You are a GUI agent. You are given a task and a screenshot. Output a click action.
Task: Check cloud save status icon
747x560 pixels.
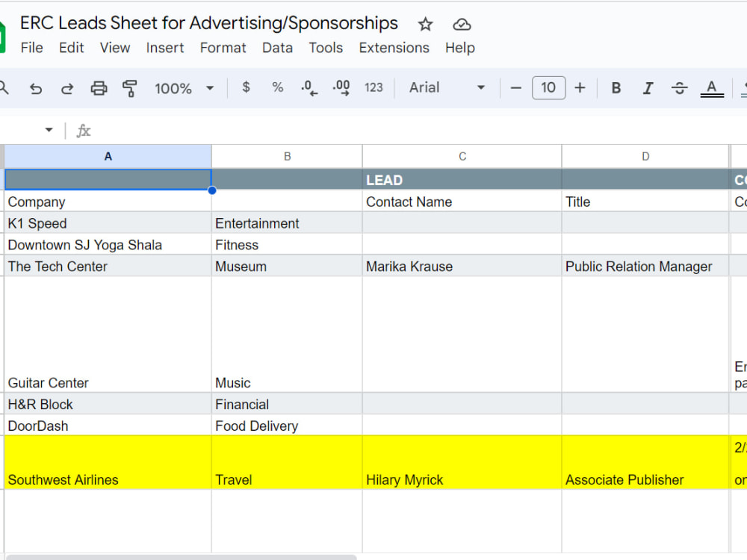[x=462, y=25]
